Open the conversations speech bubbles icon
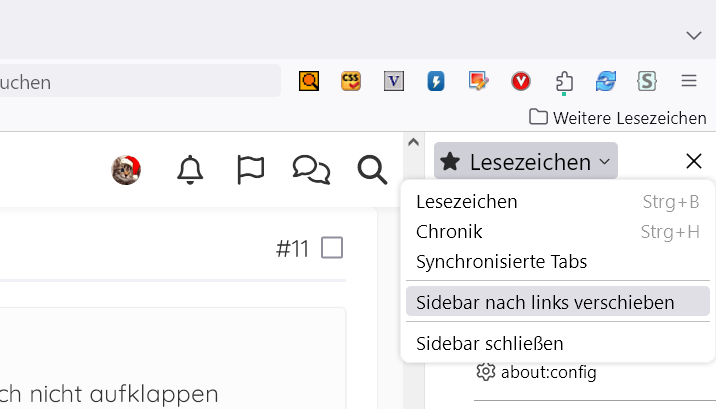 click(x=311, y=170)
